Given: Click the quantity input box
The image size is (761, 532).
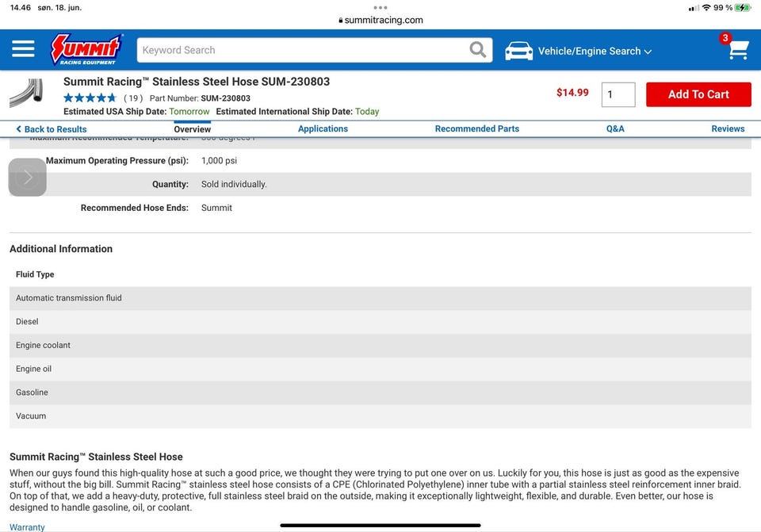Looking at the screenshot, I should click(618, 94).
